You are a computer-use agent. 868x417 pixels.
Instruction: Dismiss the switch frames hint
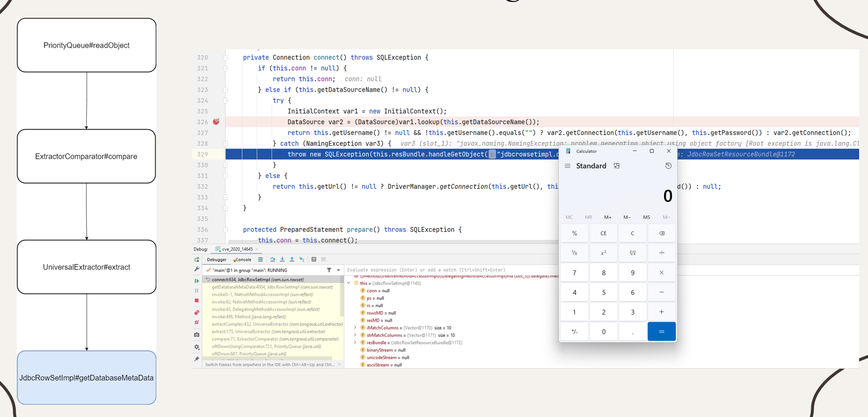tap(339, 364)
